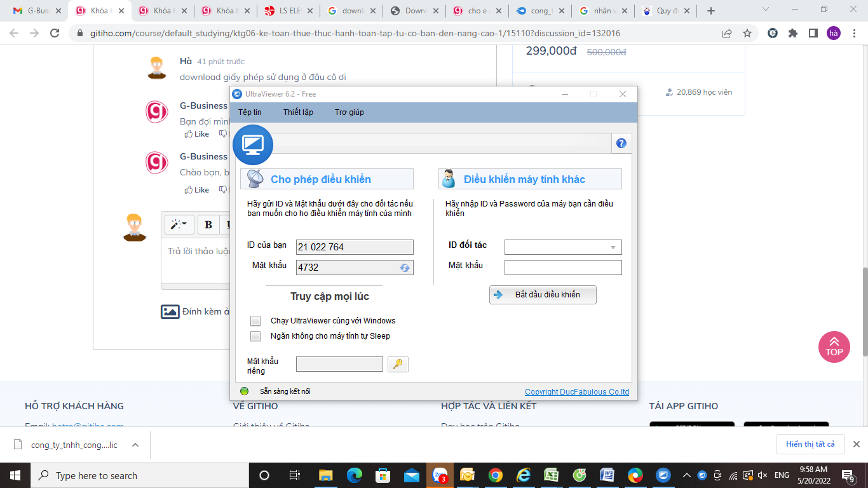The image size is (868, 488).
Task: Click the UltraViewer icon on the taskbar
Action: (x=663, y=475)
